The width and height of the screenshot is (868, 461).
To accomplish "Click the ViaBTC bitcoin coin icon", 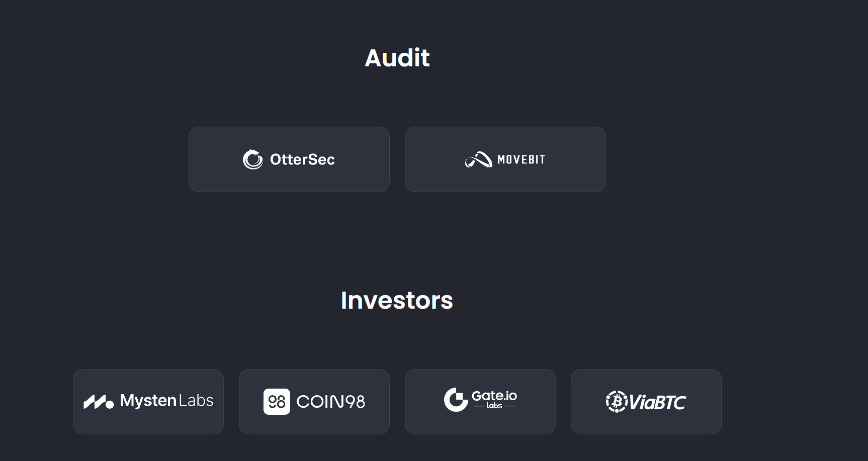I will pos(617,402).
